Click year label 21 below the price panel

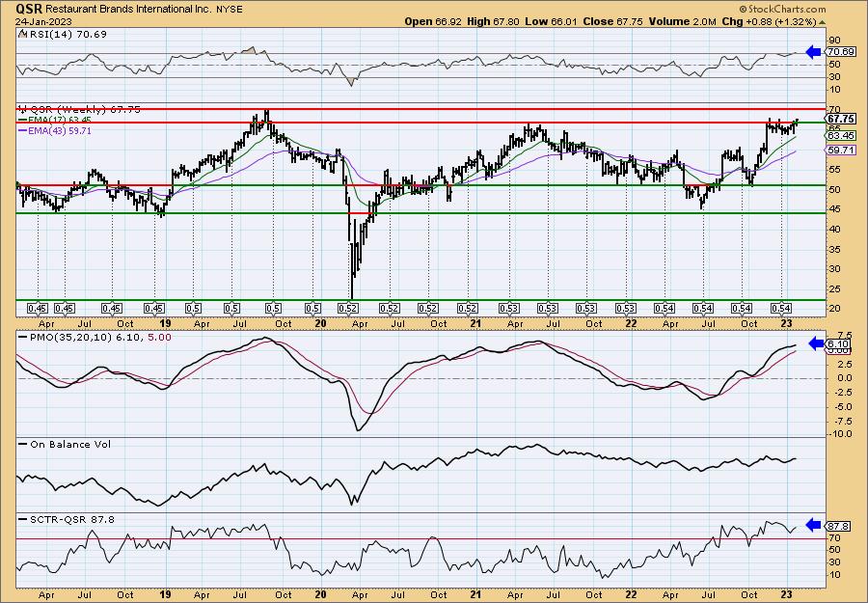[x=476, y=324]
